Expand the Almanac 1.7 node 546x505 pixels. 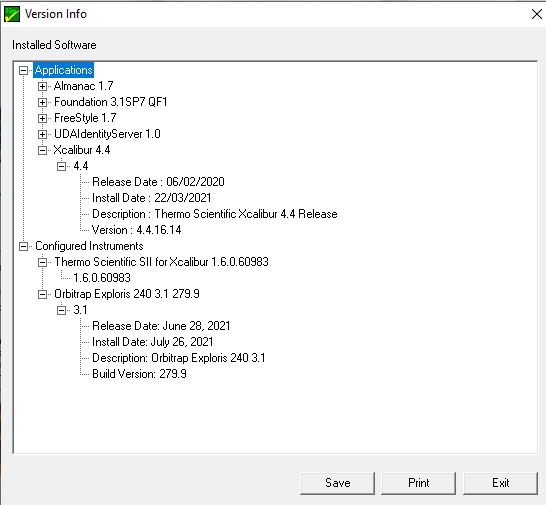tap(42, 86)
